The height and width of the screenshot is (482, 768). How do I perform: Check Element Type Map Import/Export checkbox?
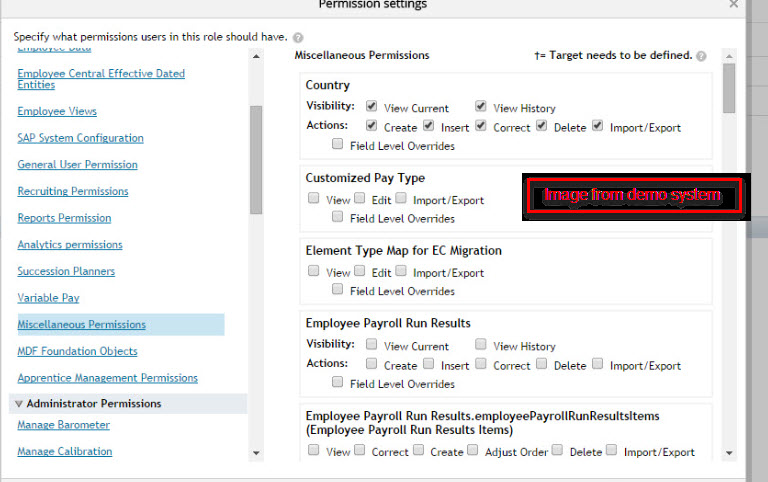pyautogui.click(x=401, y=270)
